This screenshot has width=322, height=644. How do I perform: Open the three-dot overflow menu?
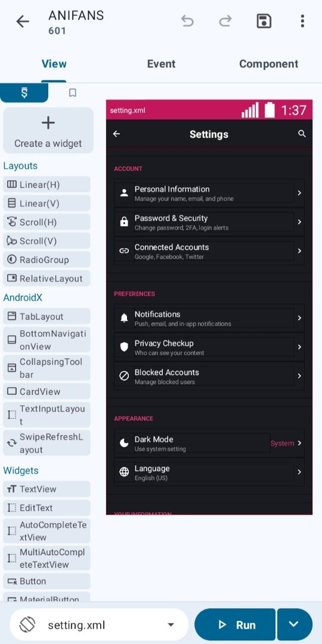pyautogui.click(x=302, y=21)
